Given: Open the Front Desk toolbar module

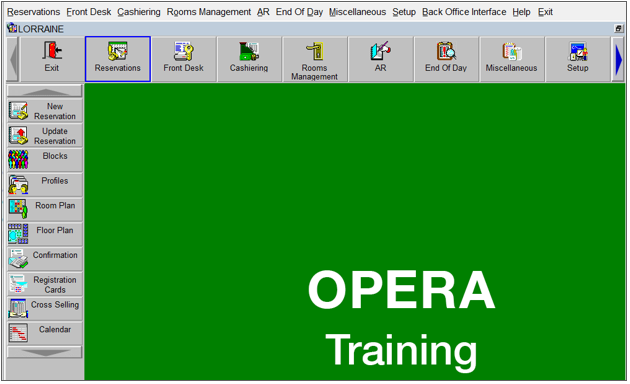Looking at the screenshot, I should click(184, 59).
